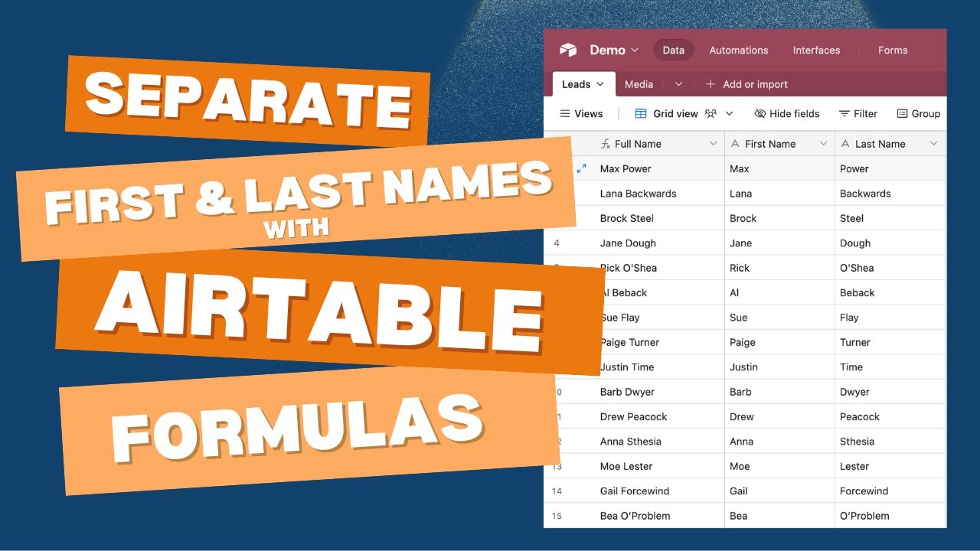Click the last name cell Beback

coord(890,292)
